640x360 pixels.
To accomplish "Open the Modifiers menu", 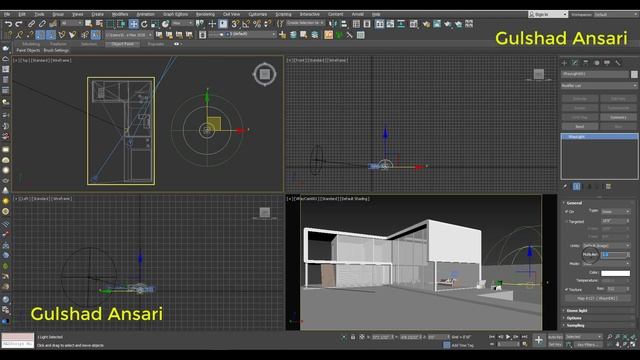I will [120, 14].
